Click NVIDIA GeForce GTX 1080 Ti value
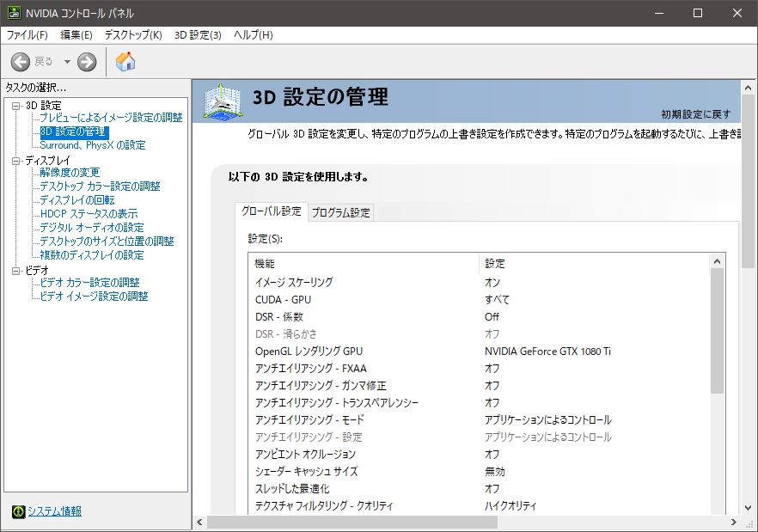Viewport: 758px width, 532px height. pyautogui.click(x=547, y=352)
